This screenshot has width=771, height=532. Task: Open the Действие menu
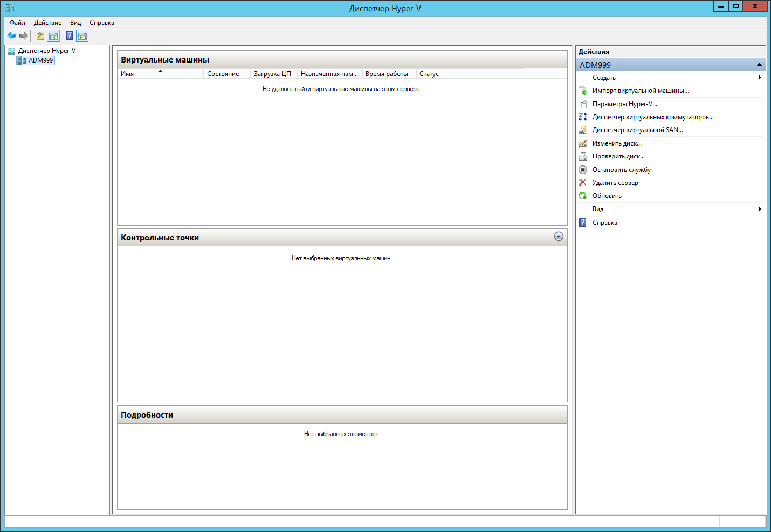click(x=47, y=23)
